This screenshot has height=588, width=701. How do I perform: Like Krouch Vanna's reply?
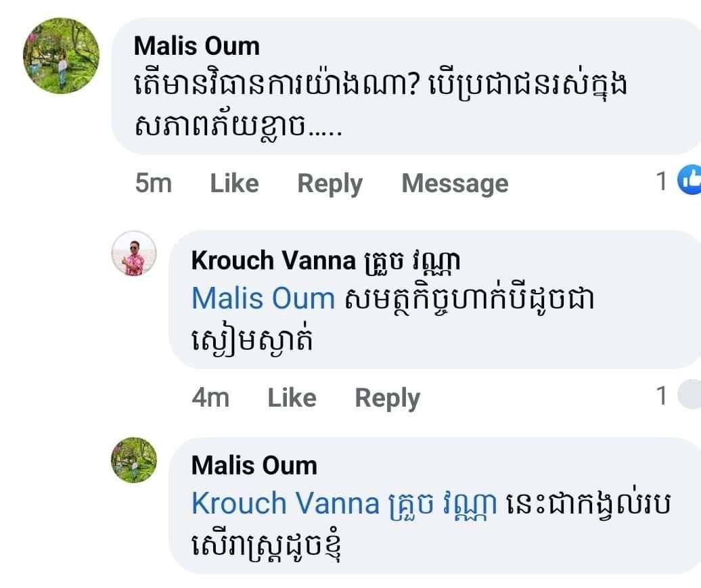292,398
